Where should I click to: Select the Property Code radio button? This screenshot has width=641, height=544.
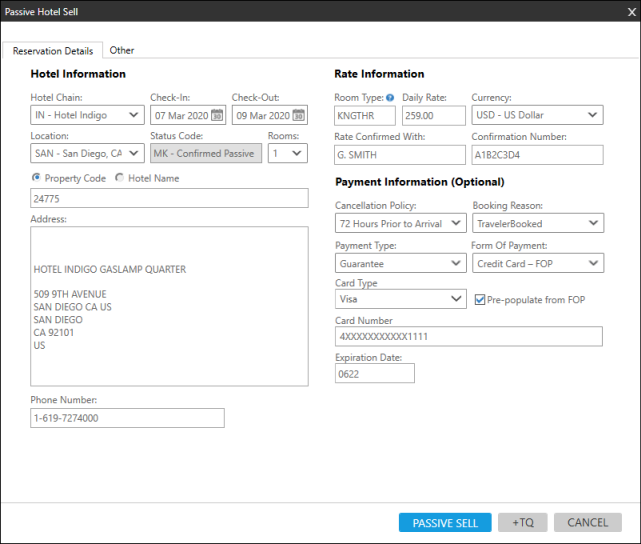[x=37, y=178]
